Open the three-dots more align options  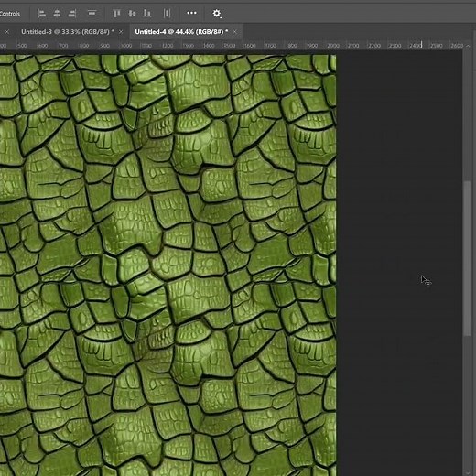[191, 13]
